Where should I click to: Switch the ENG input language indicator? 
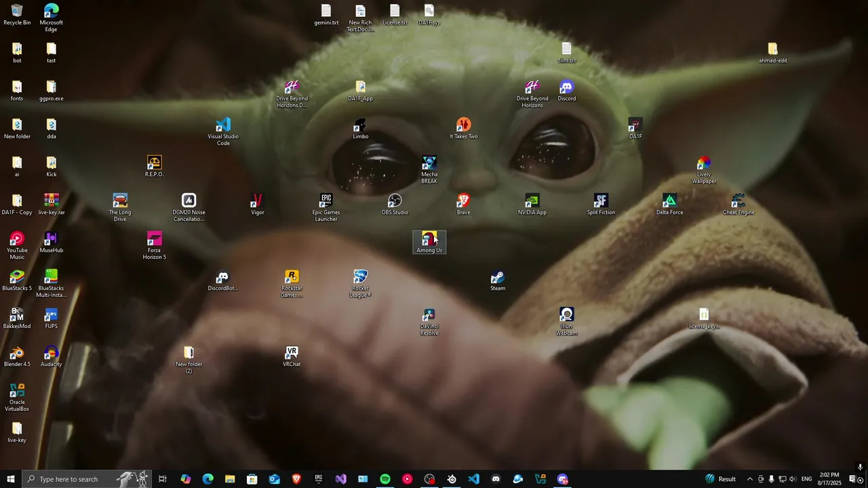[806, 479]
